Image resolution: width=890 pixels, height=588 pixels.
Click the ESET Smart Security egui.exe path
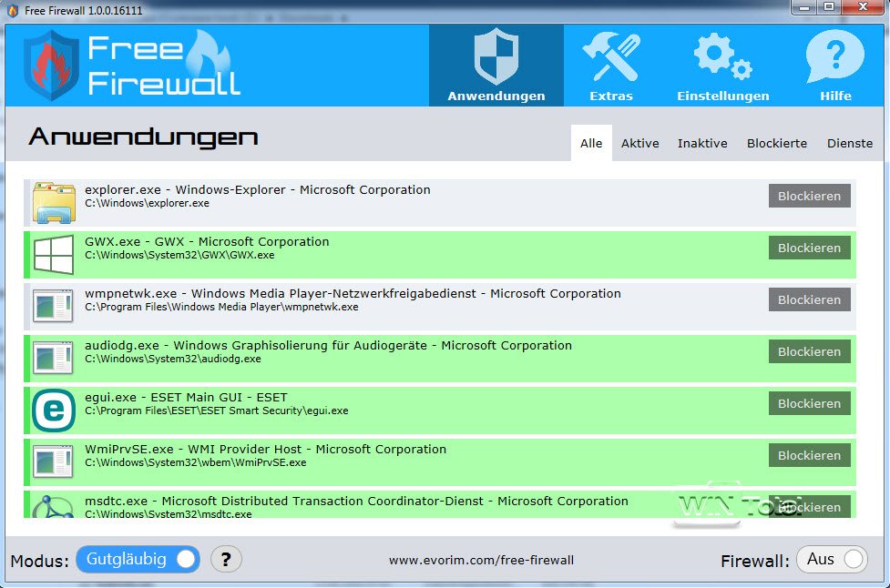(216, 411)
